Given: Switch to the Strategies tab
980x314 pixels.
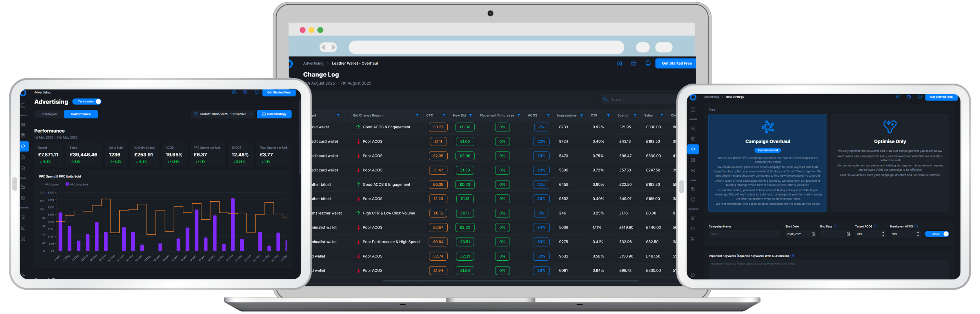Looking at the screenshot, I should point(49,114).
